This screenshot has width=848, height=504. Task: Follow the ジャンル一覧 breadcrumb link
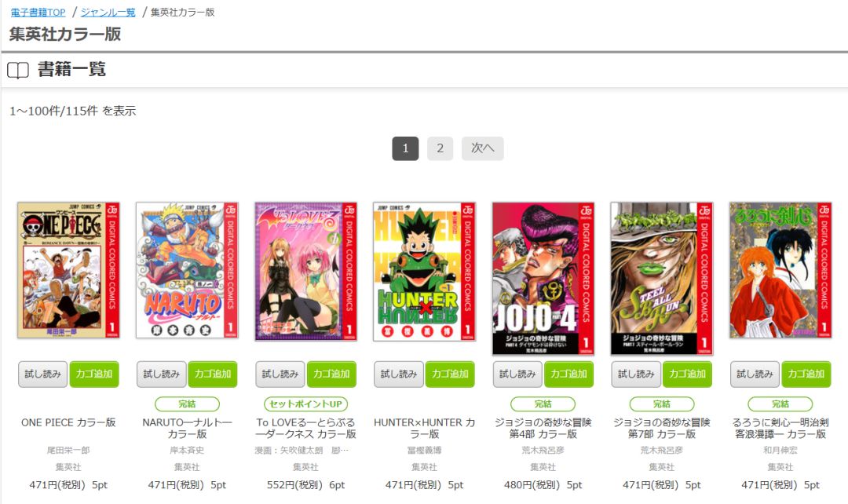point(108,12)
